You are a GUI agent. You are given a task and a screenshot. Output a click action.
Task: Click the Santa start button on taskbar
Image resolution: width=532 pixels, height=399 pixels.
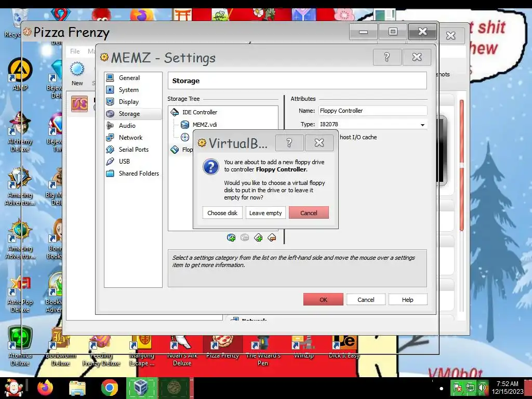[14, 388]
